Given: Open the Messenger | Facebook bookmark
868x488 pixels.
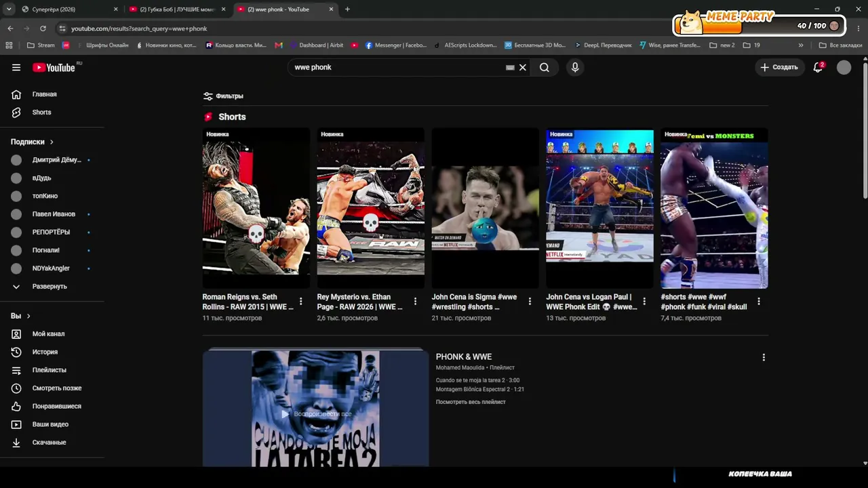Looking at the screenshot, I should pyautogui.click(x=396, y=45).
